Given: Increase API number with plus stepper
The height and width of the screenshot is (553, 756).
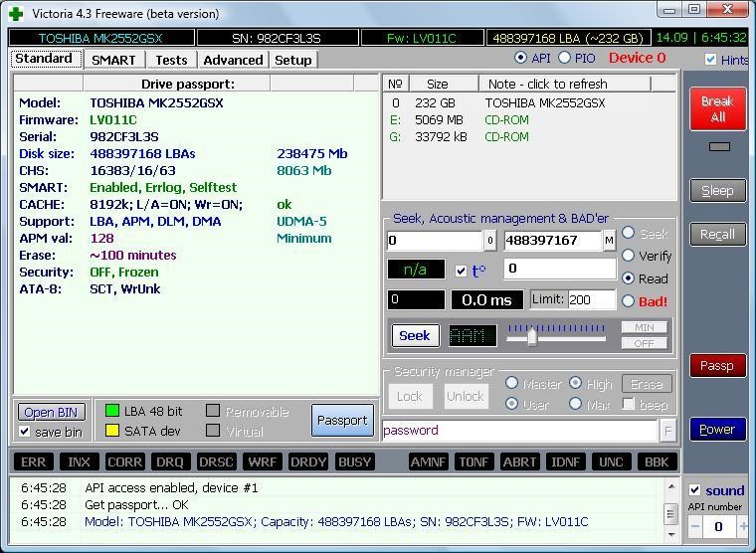Looking at the screenshot, I should click(743, 526).
